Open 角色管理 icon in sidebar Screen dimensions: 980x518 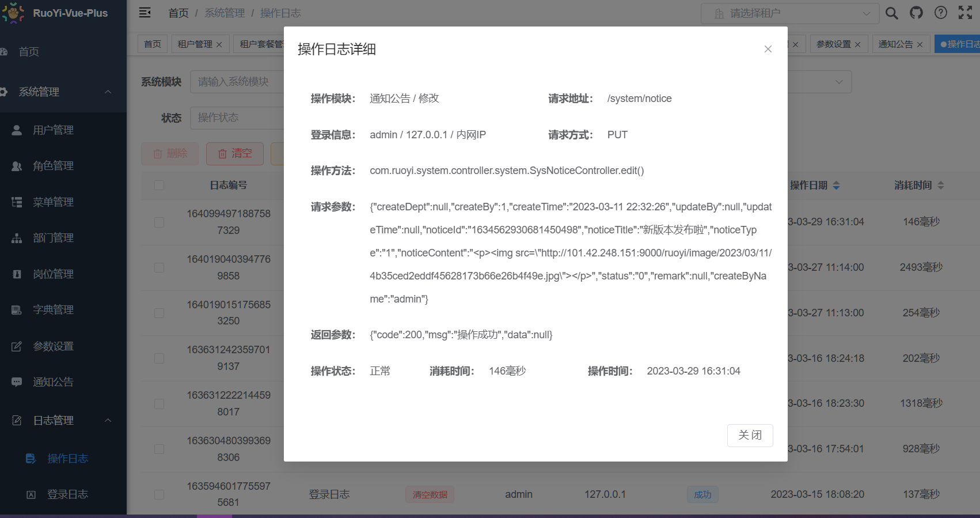tap(17, 166)
